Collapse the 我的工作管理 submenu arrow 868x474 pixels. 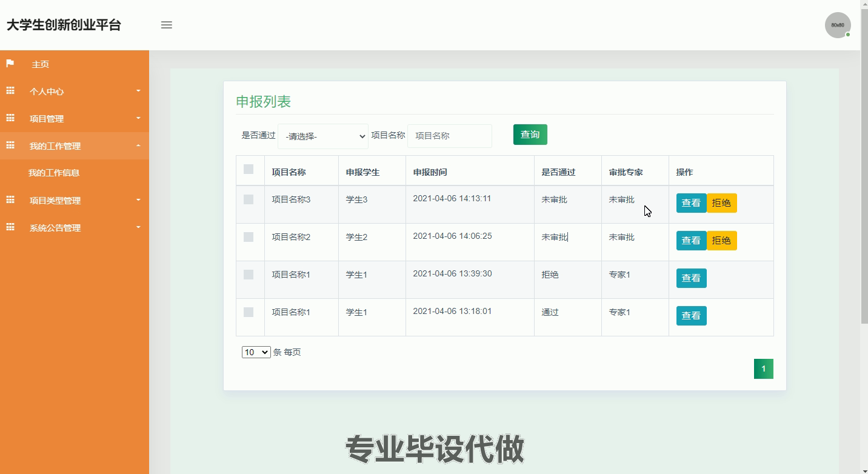point(138,145)
